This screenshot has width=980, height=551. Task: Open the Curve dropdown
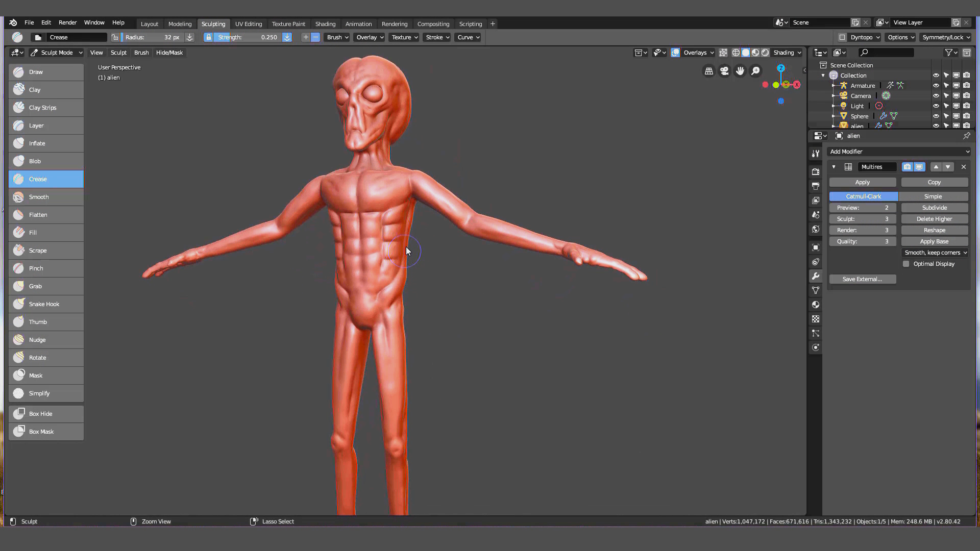468,37
